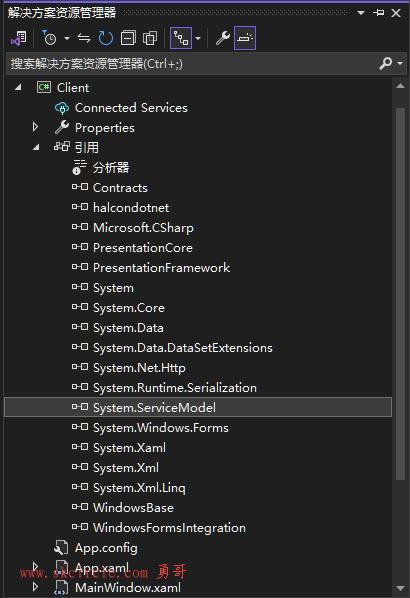410x598 pixels.
Task: Open App.config file
Action: (106, 548)
